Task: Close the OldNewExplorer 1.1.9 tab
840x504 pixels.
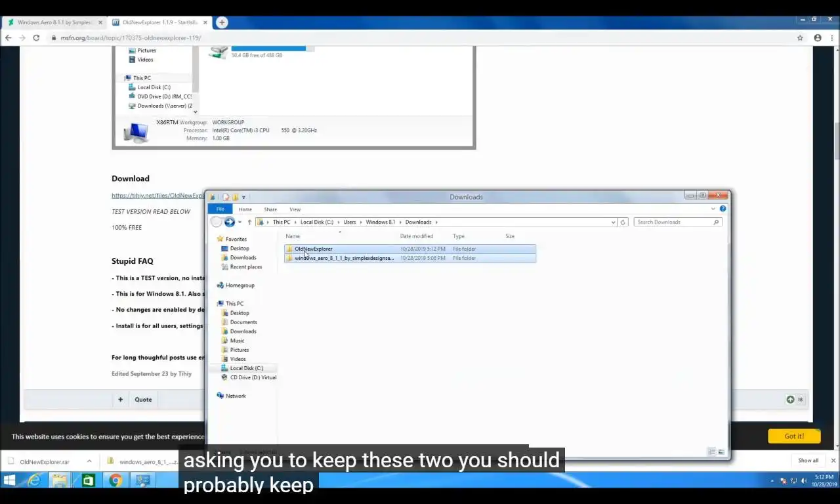Action: pos(205,22)
